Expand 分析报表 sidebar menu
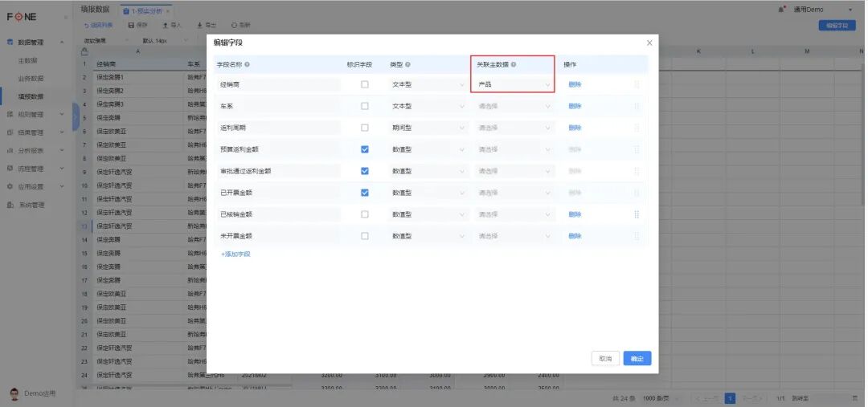 (x=36, y=150)
